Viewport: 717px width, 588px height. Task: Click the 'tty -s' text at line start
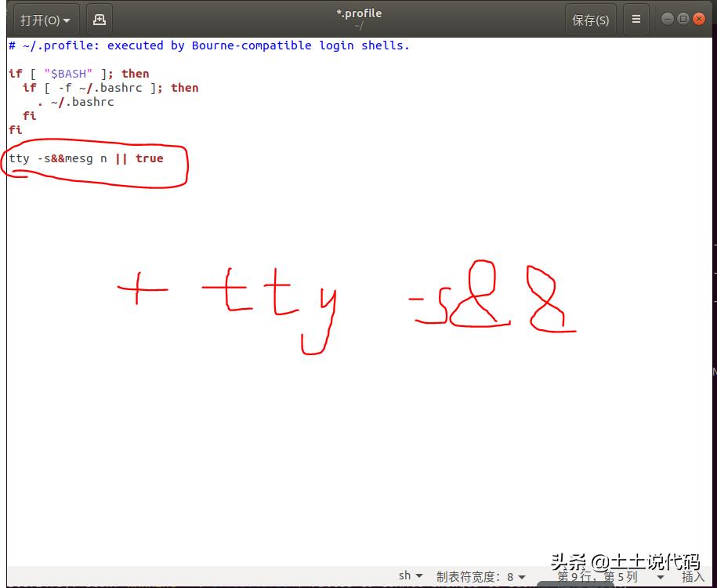tap(29, 158)
